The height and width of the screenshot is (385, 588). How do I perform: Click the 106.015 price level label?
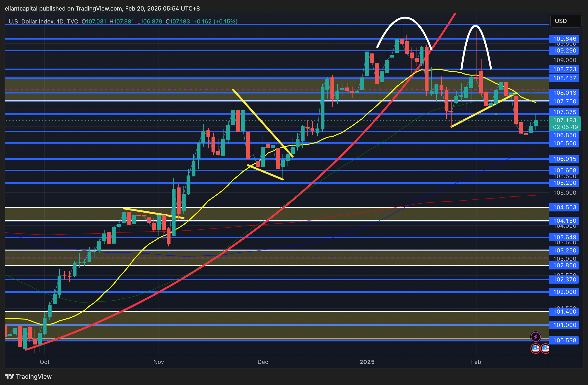(564, 159)
